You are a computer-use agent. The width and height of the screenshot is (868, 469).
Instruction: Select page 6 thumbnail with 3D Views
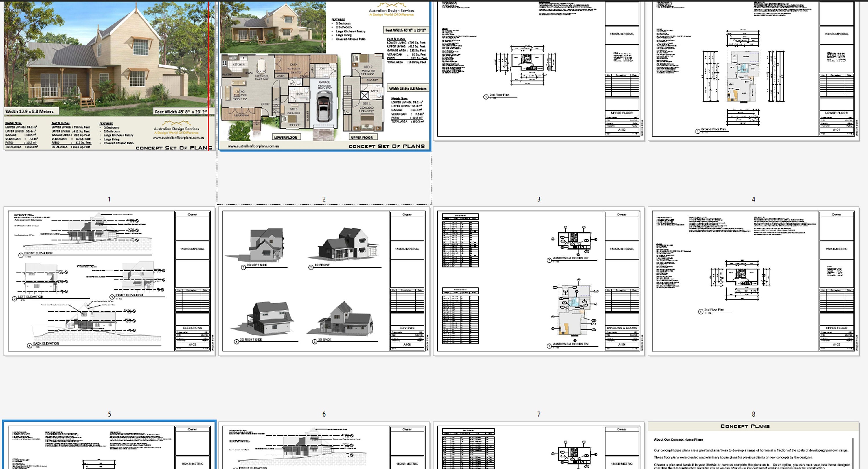coord(324,281)
